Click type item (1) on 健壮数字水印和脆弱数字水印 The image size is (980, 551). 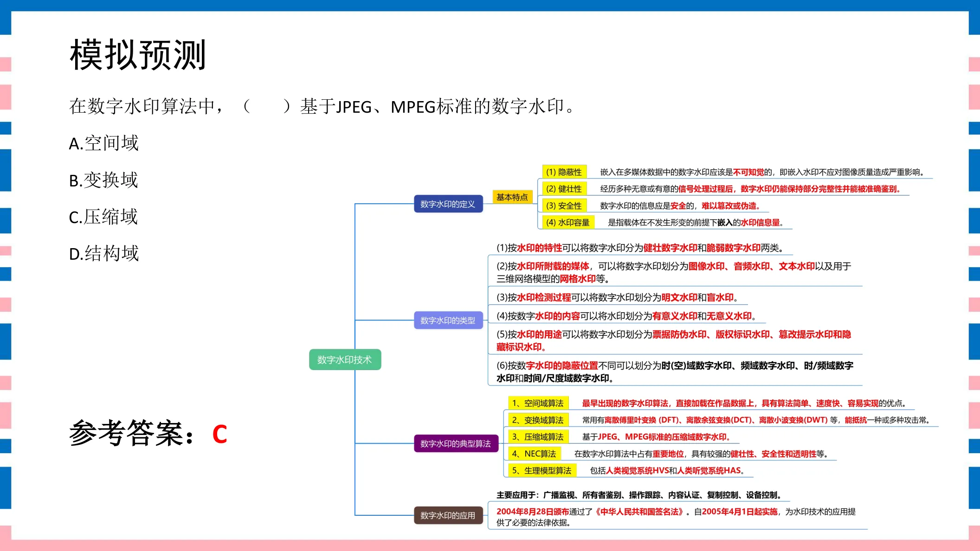(640, 248)
